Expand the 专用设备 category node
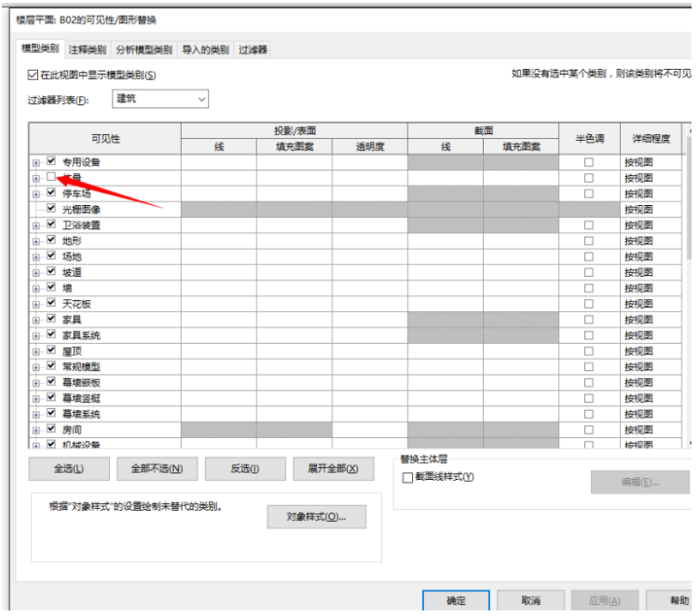 36,163
